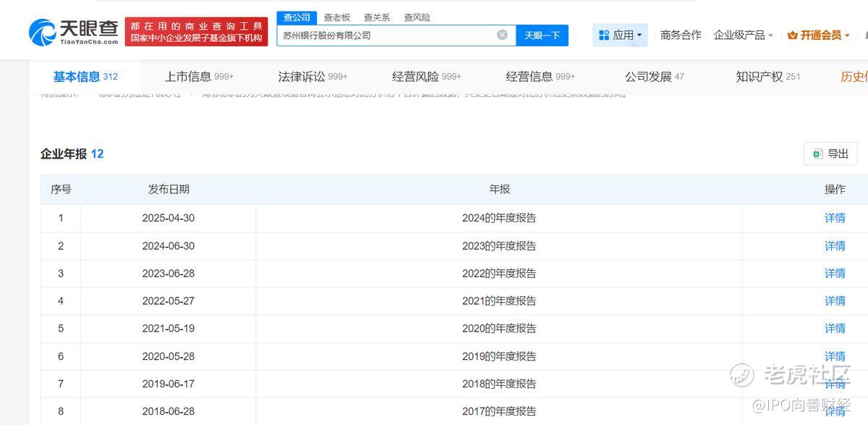Switch search mode to 查风险
This screenshot has height=425, width=868.
tap(417, 17)
